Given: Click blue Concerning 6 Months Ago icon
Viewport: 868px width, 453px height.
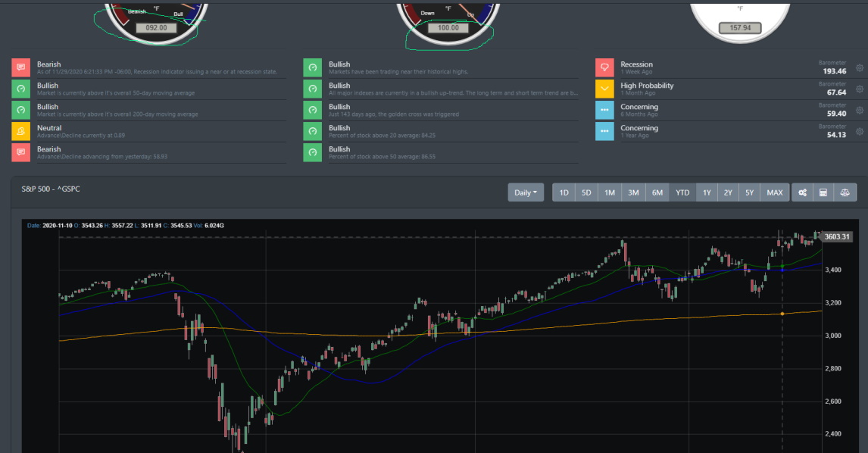Looking at the screenshot, I should click(x=604, y=110).
